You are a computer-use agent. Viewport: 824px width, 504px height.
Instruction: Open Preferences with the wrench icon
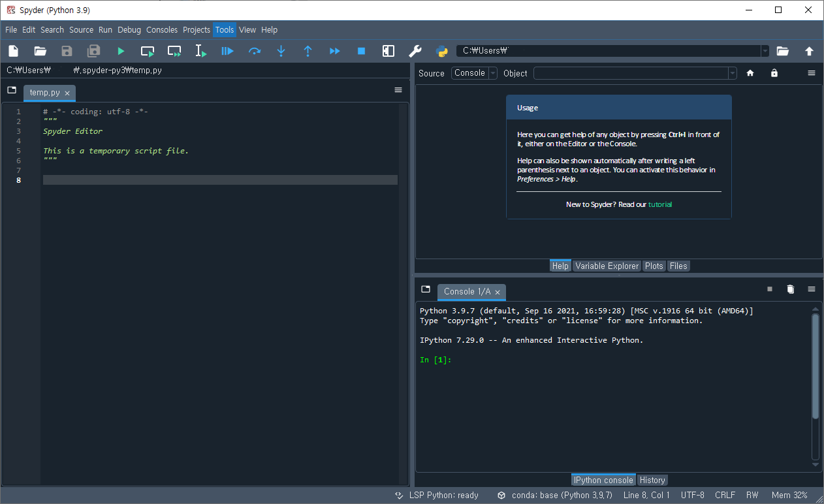tap(415, 51)
